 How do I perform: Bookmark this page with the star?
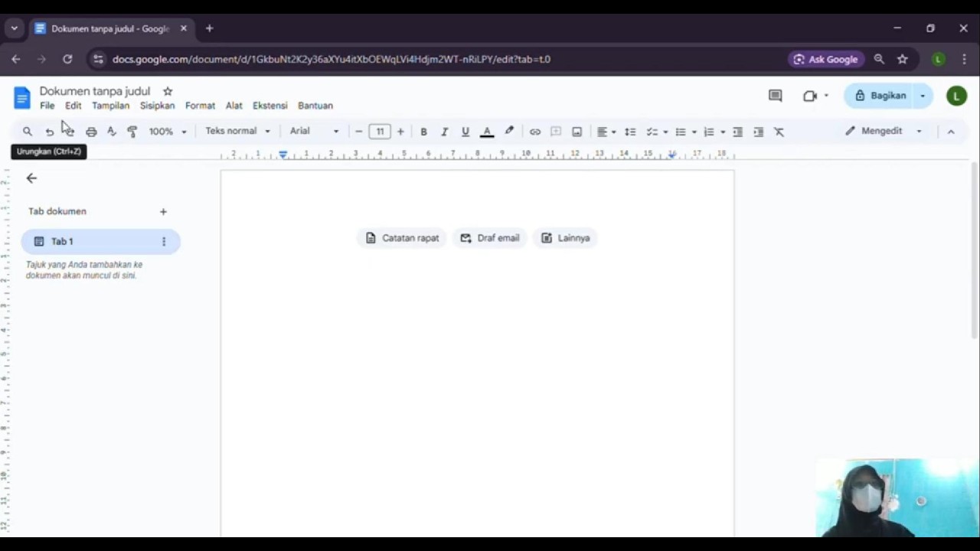903,59
